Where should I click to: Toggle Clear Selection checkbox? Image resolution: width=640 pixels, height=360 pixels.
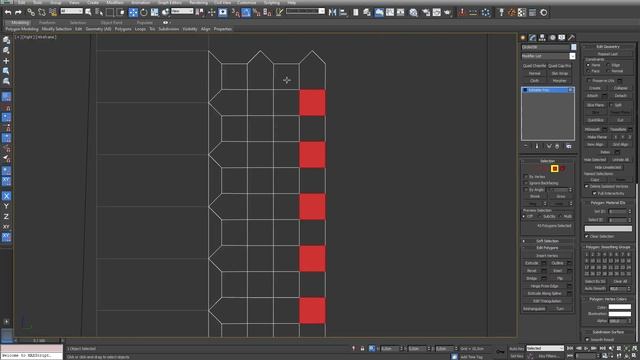587,236
